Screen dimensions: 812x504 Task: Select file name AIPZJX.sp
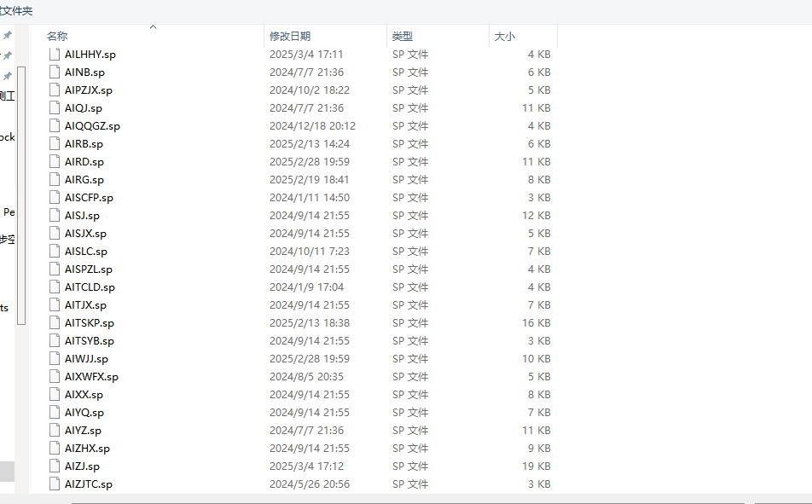[x=89, y=90]
